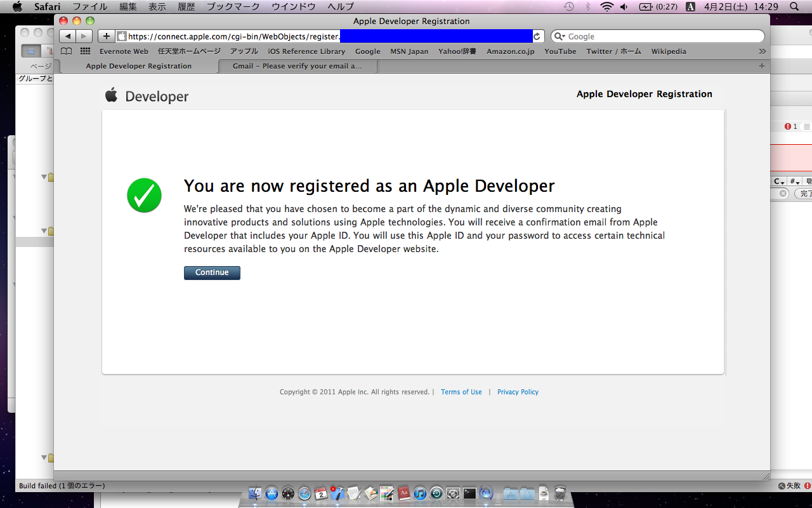Click the Google search field

tap(658, 37)
